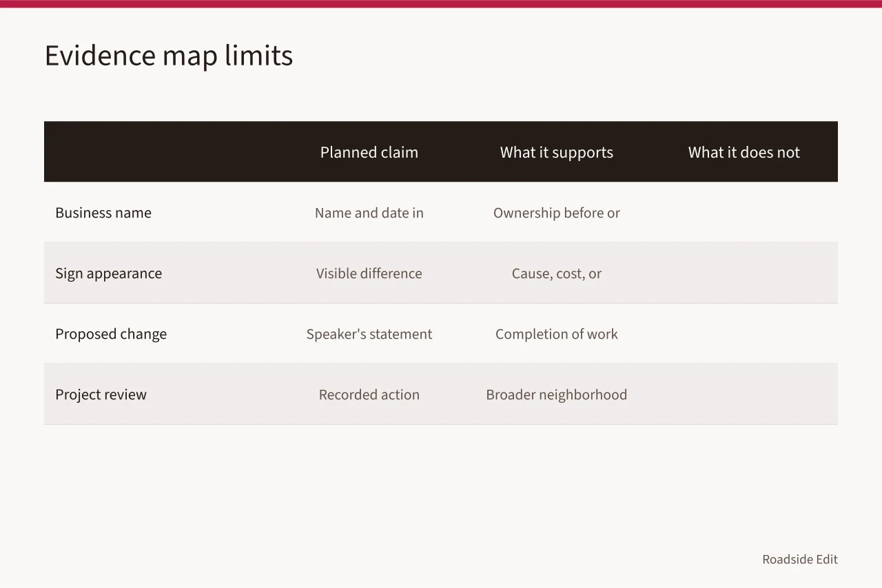882x588 pixels.
Task: Select the 'Business name' row label
Action: (x=103, y=213)
